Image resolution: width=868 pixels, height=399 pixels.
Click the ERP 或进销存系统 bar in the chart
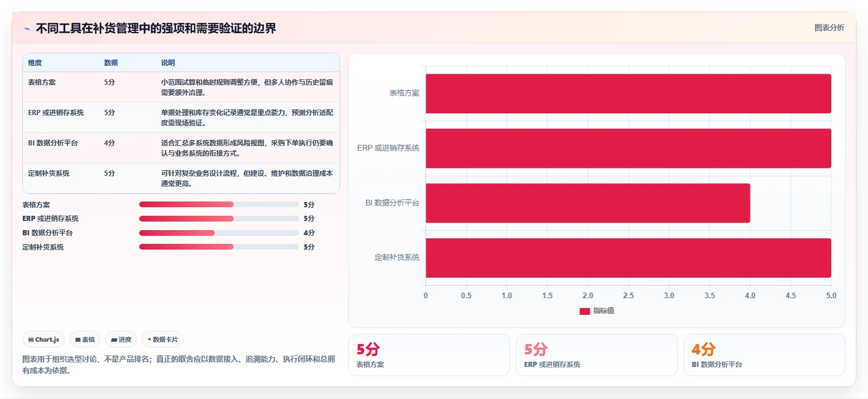tap(628, 148)
